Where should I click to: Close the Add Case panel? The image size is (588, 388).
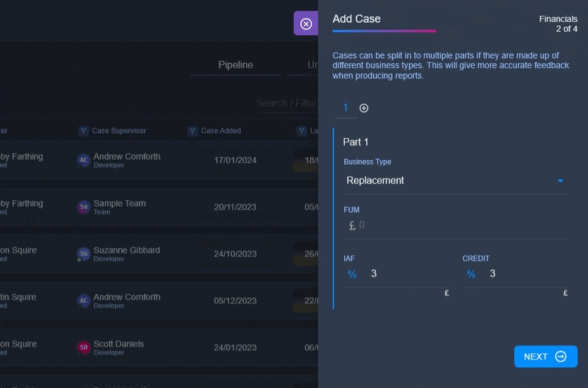pyautogui.click(x=306, y=24)
